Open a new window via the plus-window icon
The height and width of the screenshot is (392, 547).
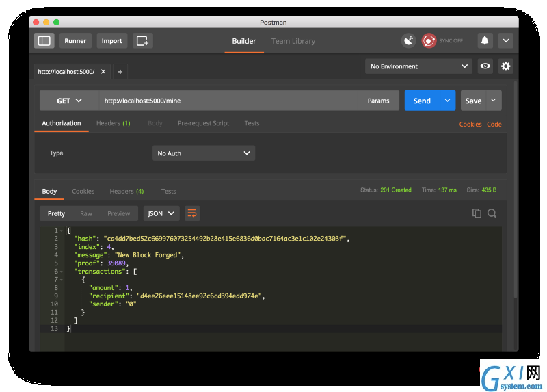click(x=142, y=41)
